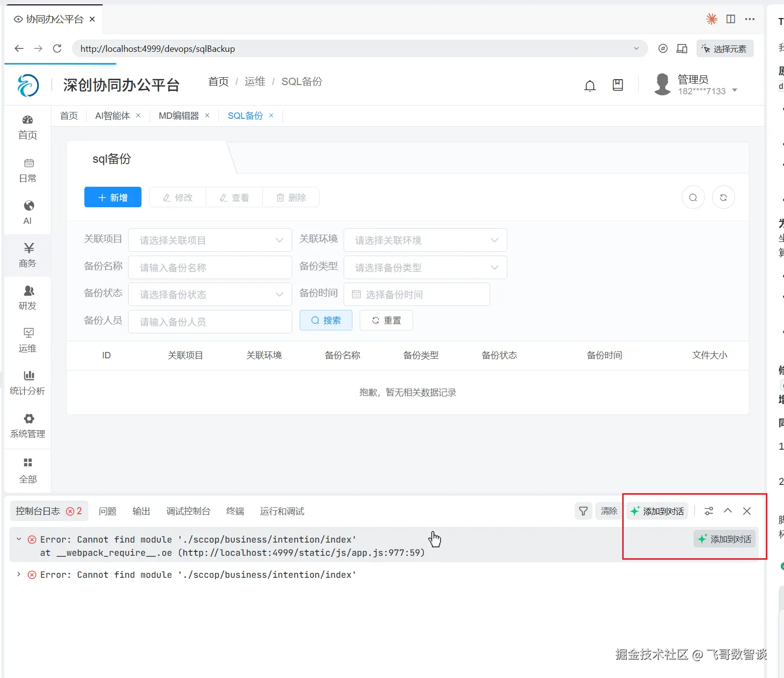Image resolution: width=784 pixels, height=678 pixels.
Task: Open the 备份类型 dropdown
Action: coord(425,267)
